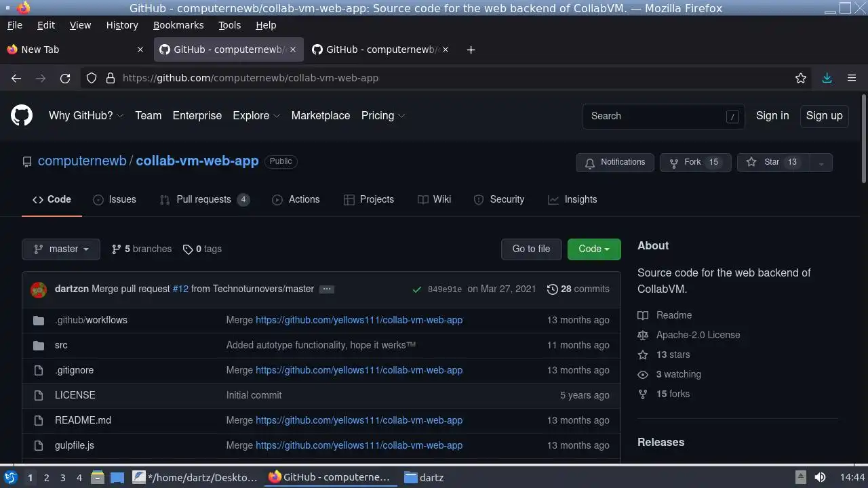The width and height of the screenshot is (868, 488).
Task: Open the 28 commits link
Action: pyautogui.click(x=578, y=289)
